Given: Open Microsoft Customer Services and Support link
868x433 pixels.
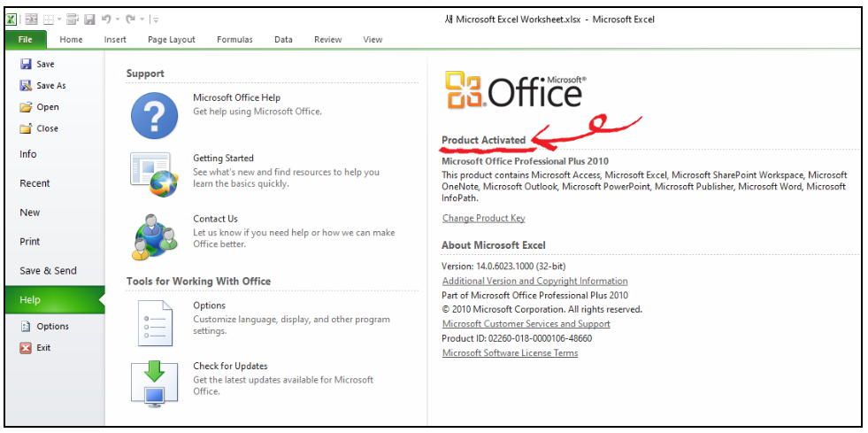Looking at the screenshot, I should (x=526, y=323).
